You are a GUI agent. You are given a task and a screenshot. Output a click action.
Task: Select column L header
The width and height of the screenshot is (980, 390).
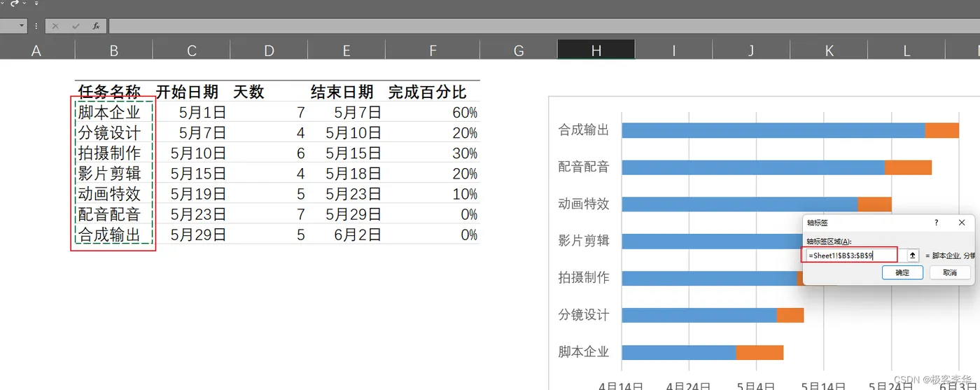(906, 50)
